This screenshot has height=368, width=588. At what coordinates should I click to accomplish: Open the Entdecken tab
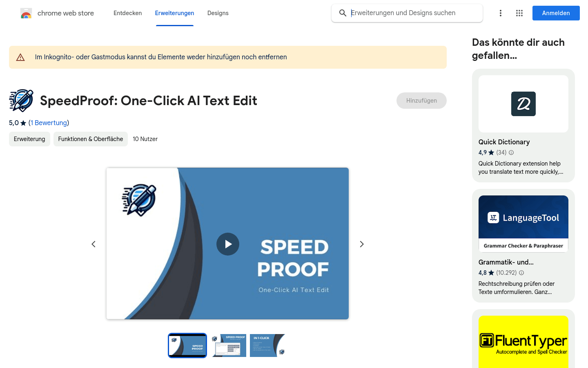(128, 13)
